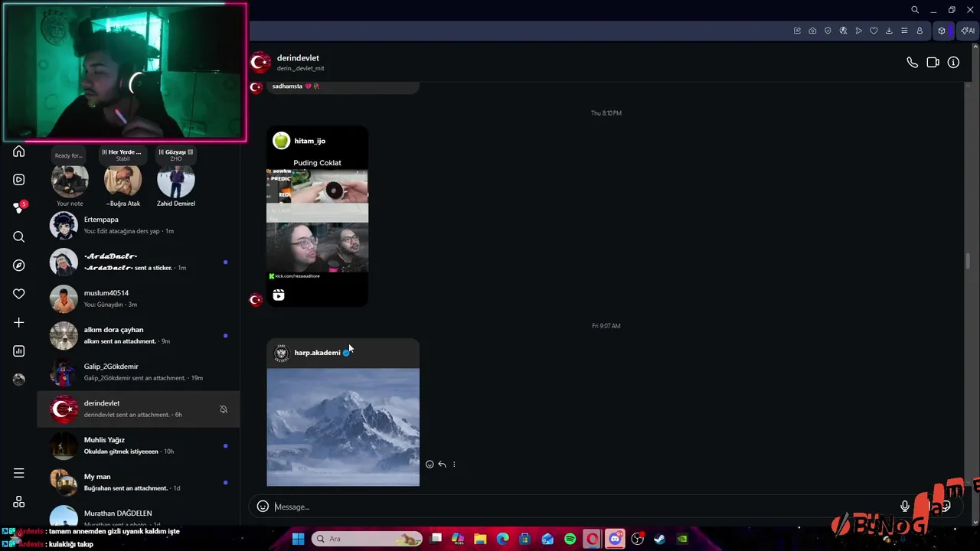Open Ertempapa conversation
Image resolution: width=980 pixels, height=551 pixels.
pos(139,225)
